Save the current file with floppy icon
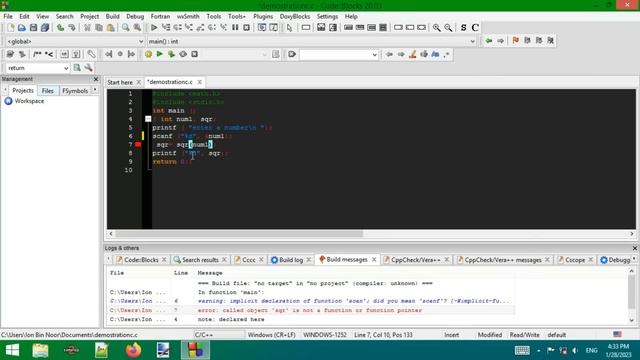The height and width of the screenshot is (360, 640). pos(33,28)
